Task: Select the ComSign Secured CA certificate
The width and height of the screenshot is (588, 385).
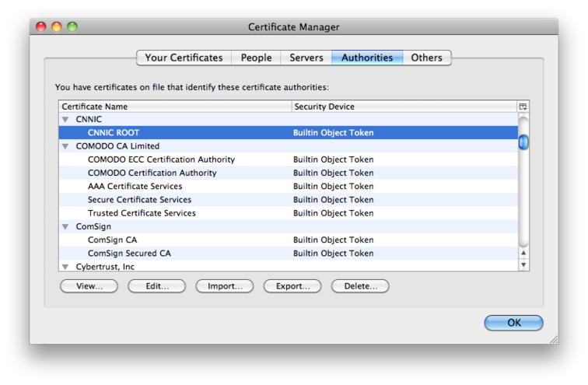Action: point(129,254)
